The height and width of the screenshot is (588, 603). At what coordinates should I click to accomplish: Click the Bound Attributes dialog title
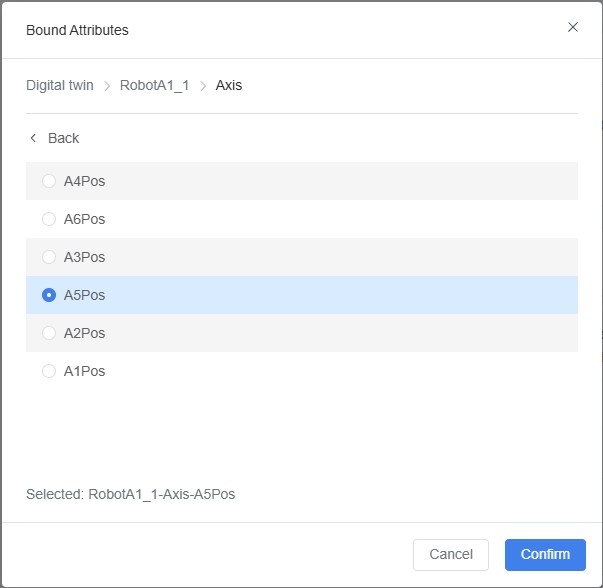click(77, 30)
